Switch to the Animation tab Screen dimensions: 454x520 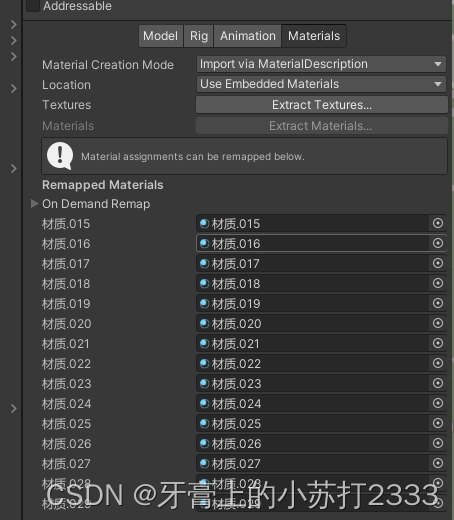click(x=248, y=36)
